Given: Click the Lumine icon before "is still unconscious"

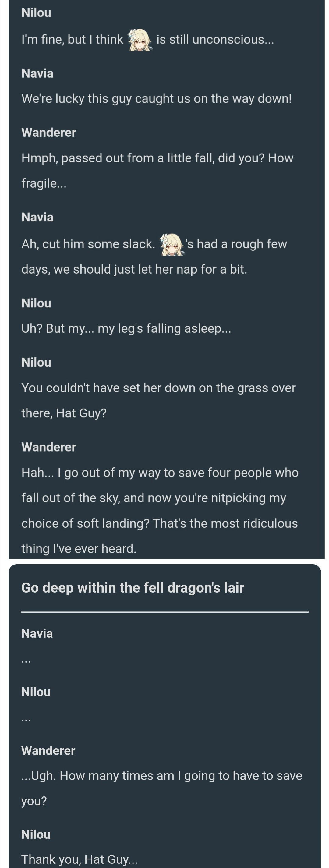Looking at the screenshot, I should [x=140, y=40].
